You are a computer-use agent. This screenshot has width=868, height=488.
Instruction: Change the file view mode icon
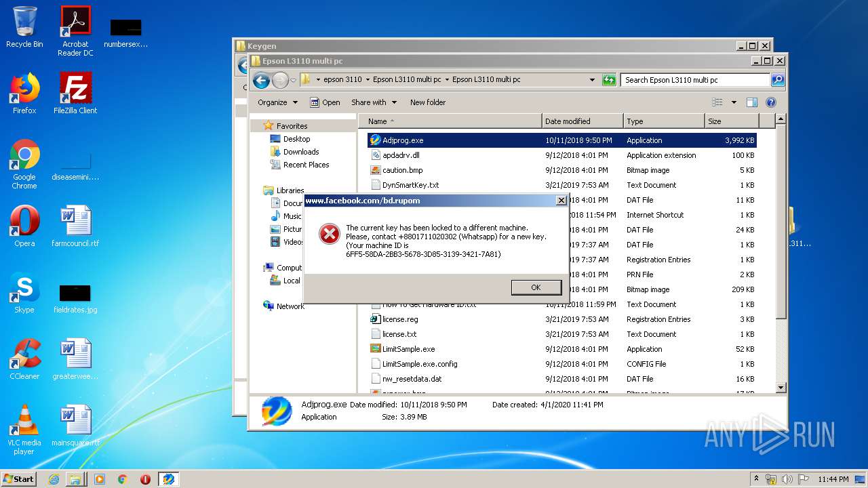[x=717, y=102]
